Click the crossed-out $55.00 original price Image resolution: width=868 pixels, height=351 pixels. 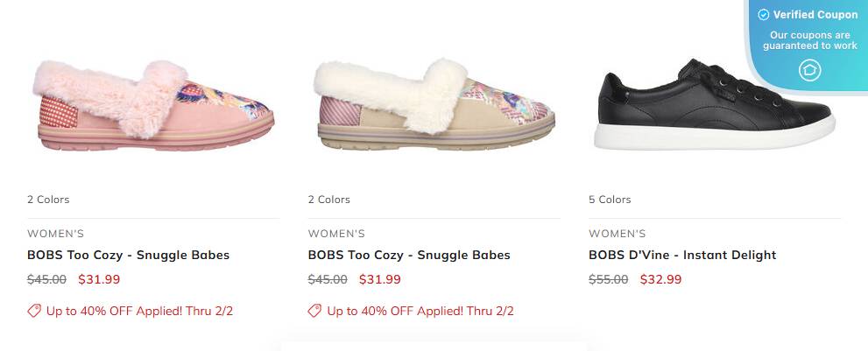[608, 280]
